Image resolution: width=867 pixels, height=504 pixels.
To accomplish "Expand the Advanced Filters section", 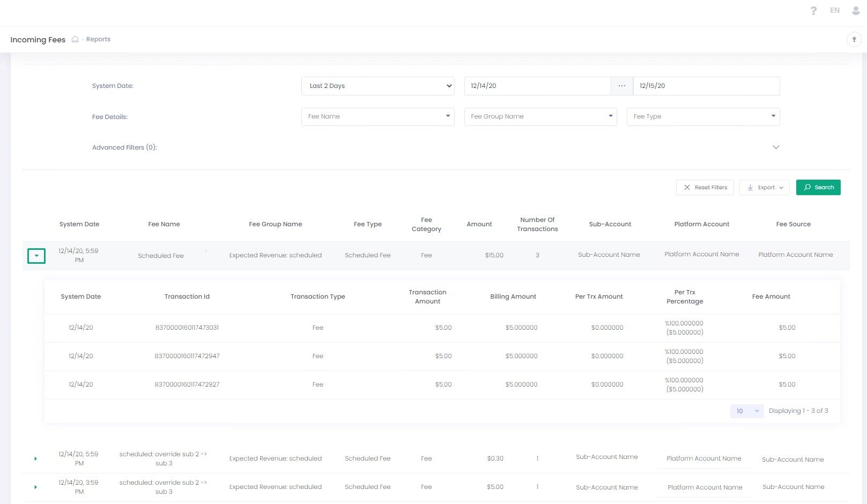I will tap(775, 147).
